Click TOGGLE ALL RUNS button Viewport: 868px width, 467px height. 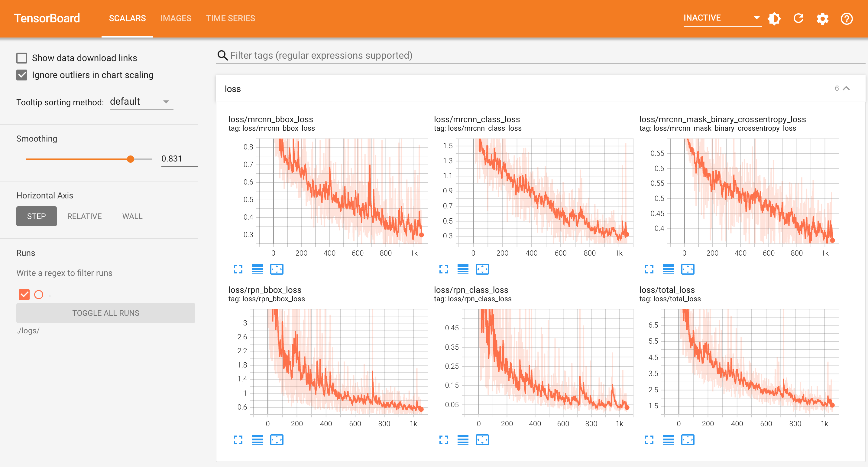(105, 313)
